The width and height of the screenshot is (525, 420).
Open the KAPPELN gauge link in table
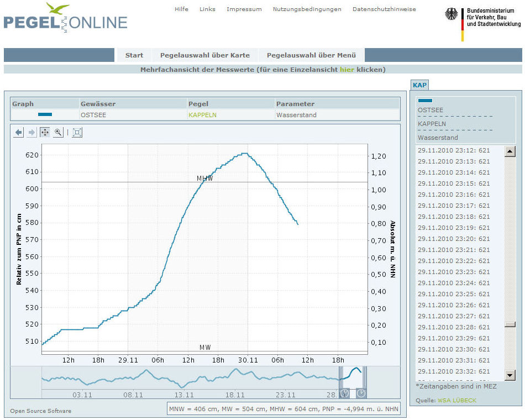202,115
